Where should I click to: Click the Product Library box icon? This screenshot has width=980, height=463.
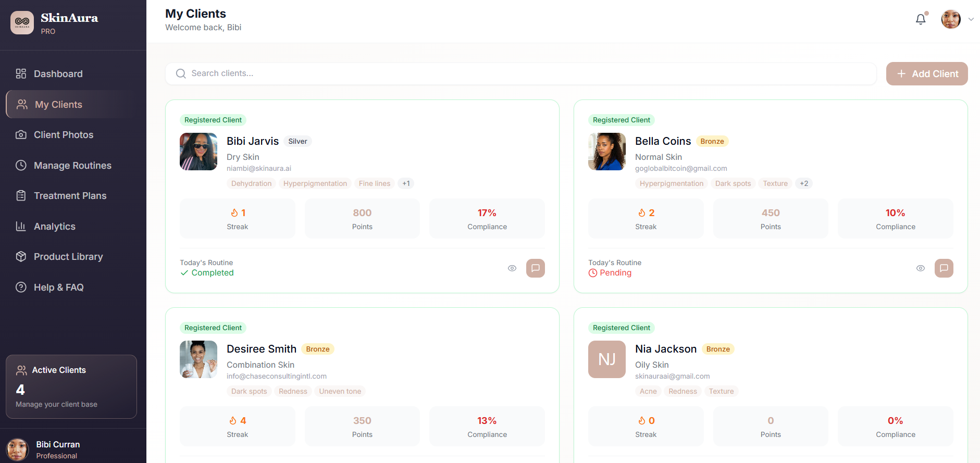pos(21,257)
